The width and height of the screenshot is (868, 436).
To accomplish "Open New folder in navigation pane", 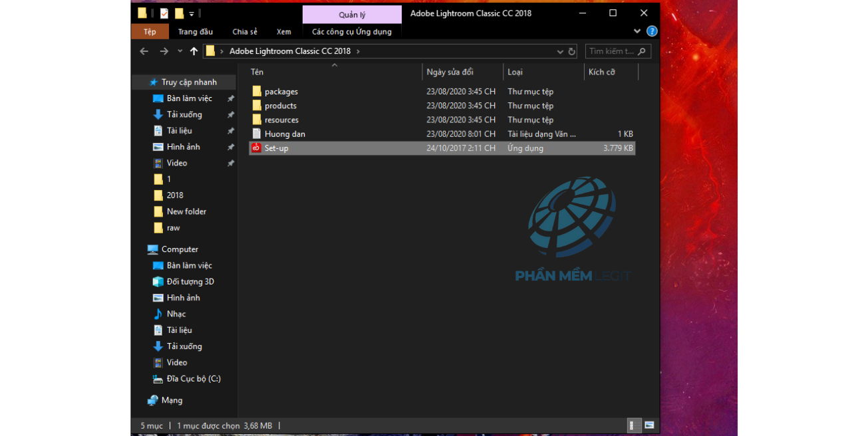I will click(186, 211).
